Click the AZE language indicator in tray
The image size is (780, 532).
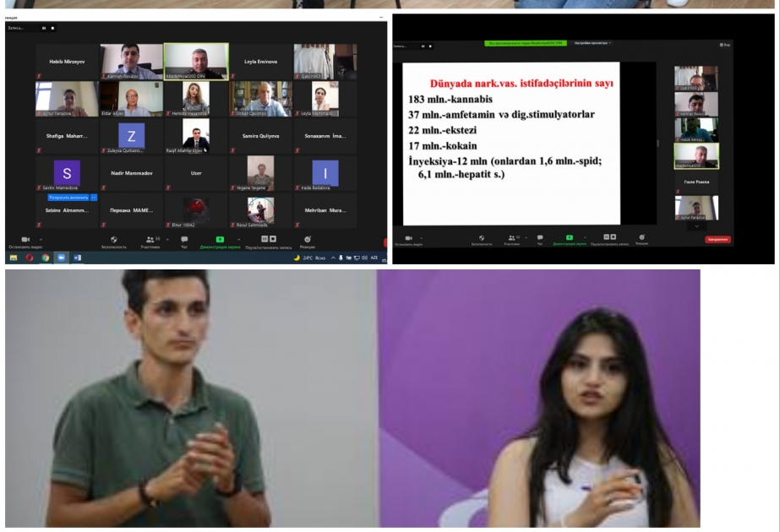coord(374,258)
